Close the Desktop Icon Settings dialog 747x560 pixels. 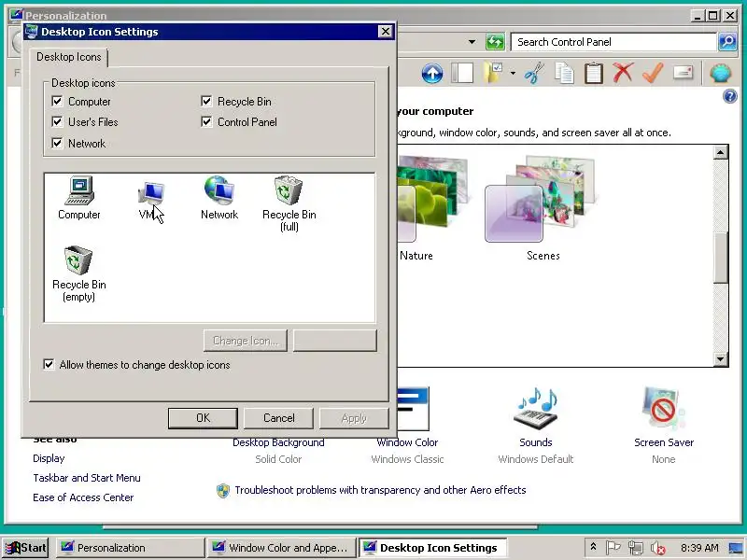coord(385,32)
